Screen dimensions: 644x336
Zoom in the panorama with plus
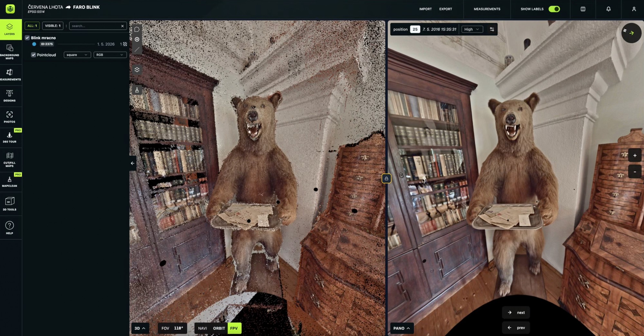635,155
